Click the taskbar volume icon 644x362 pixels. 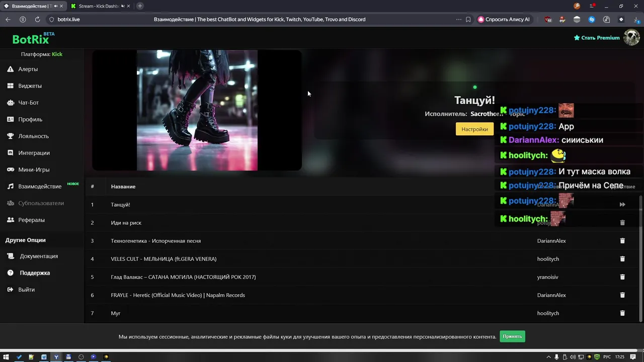click(x=573, y=357)
